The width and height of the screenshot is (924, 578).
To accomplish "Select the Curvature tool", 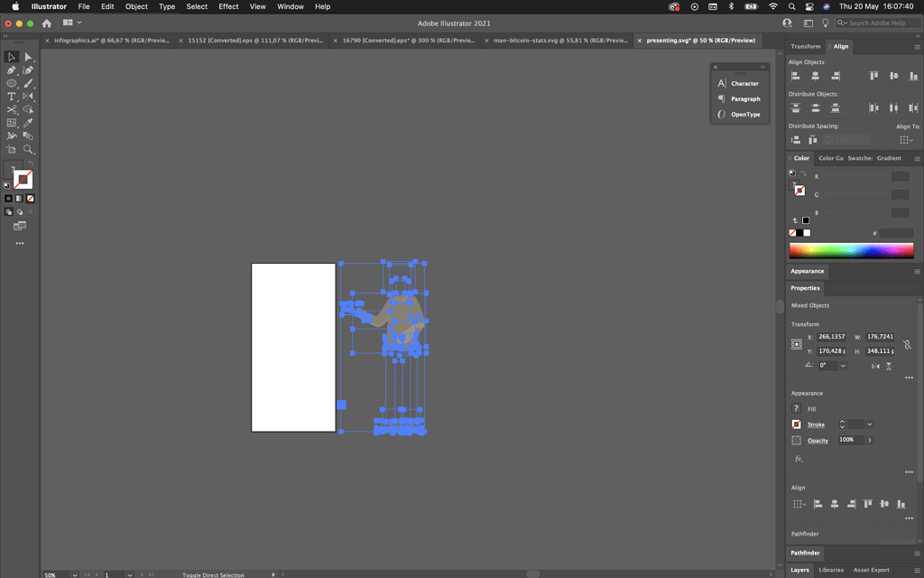I will point(28,70).
